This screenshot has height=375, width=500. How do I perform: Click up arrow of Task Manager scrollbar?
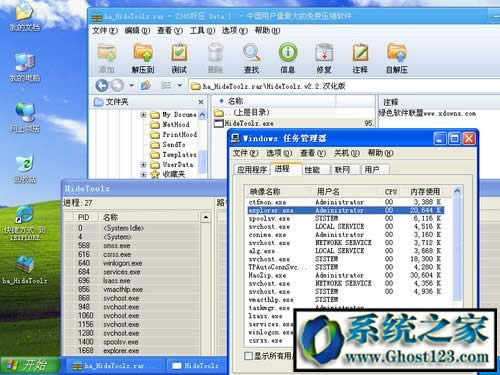coord(457,191)
